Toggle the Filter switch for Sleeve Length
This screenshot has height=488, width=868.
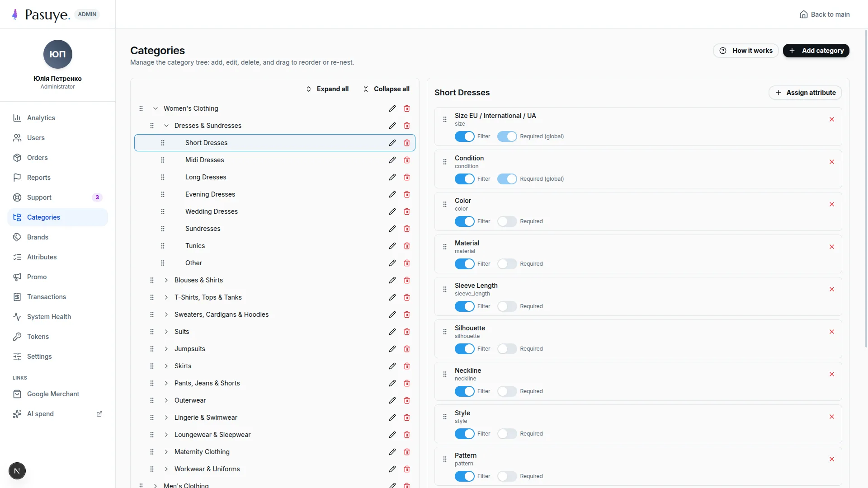464,306
